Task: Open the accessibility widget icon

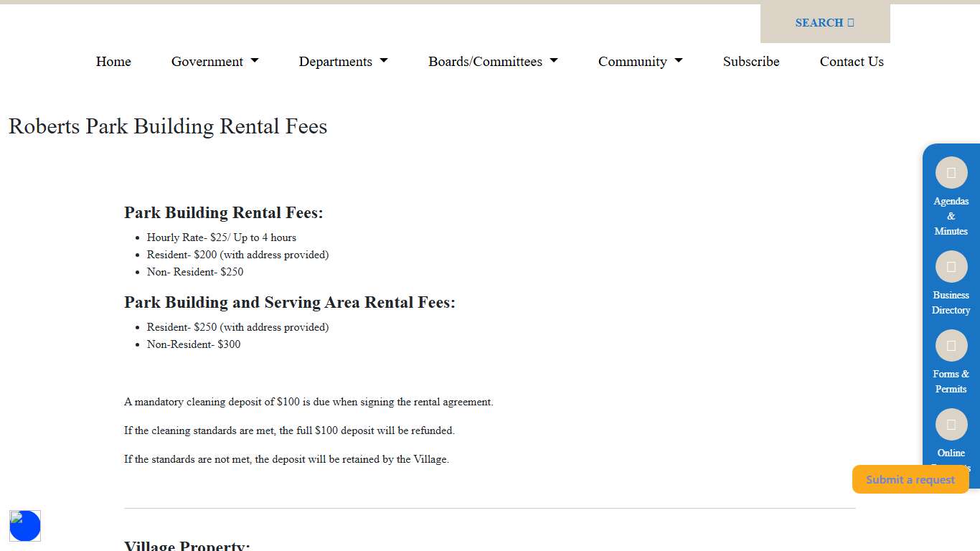Action: tap(25, 526)
